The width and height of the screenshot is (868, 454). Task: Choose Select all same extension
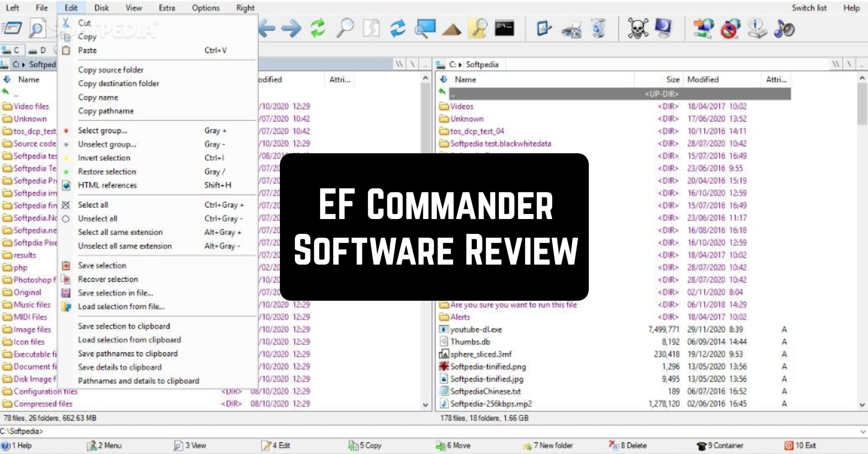158,232
